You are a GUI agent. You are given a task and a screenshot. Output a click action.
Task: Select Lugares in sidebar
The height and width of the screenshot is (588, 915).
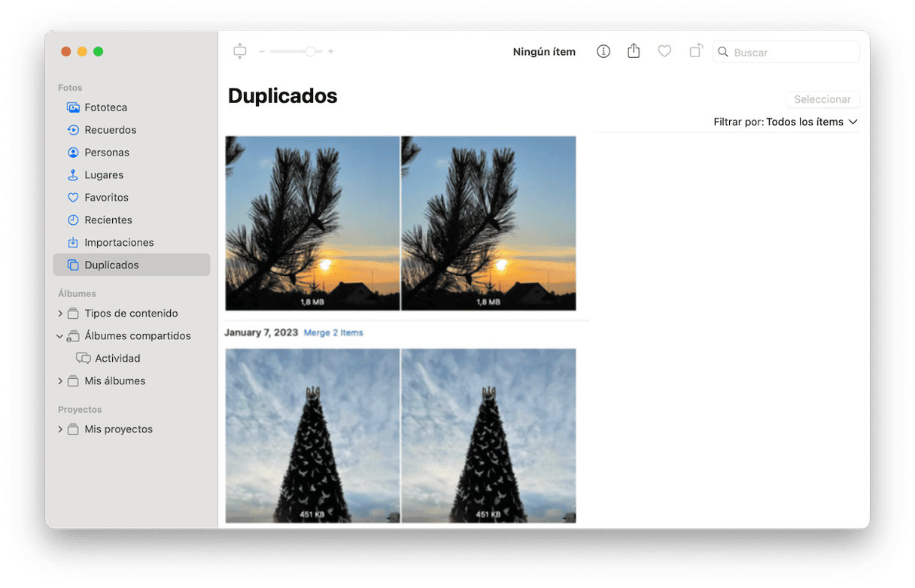(132, 175)
